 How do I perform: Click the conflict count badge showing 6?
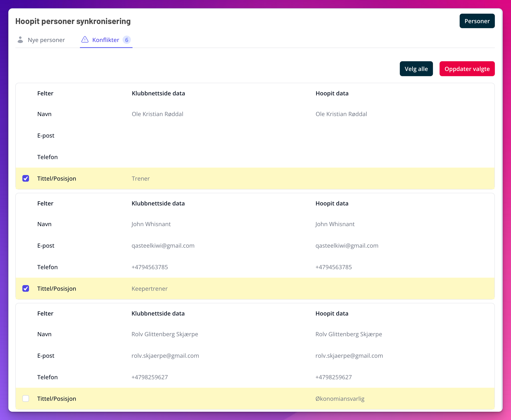coord(127,40)
